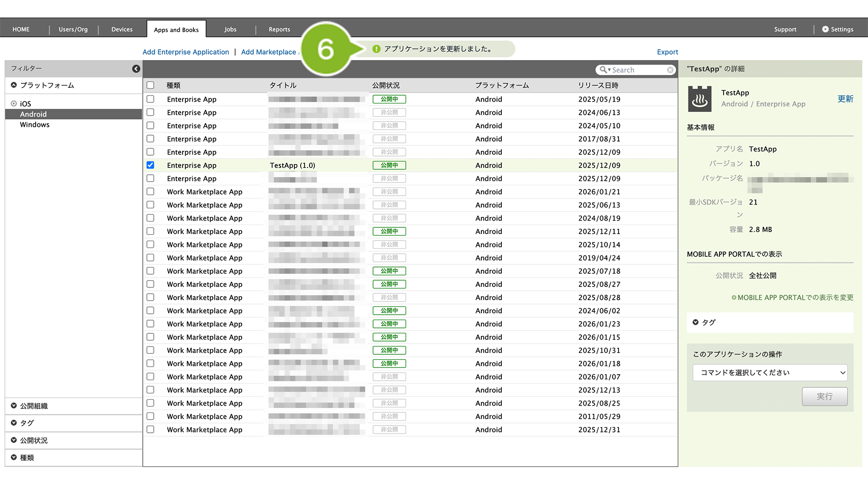
Task: Open the Reports tab
Action: 279,29
